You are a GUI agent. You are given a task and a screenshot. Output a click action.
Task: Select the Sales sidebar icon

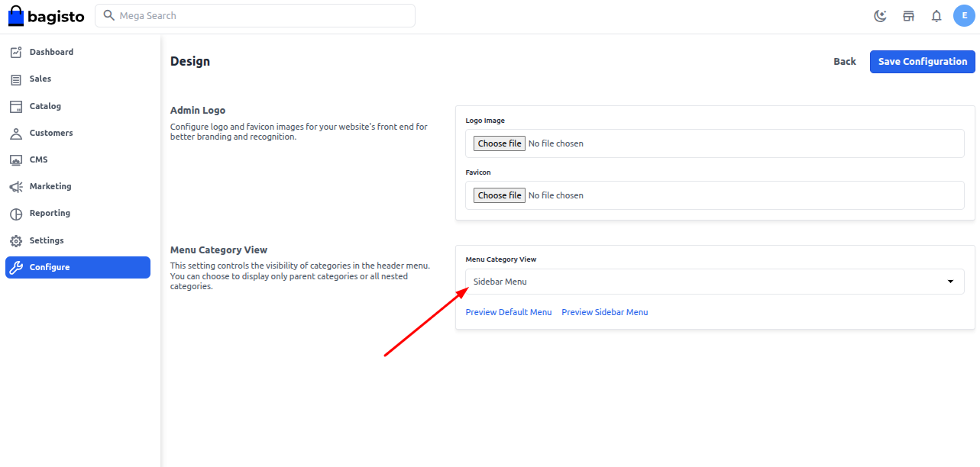point(38,79)
